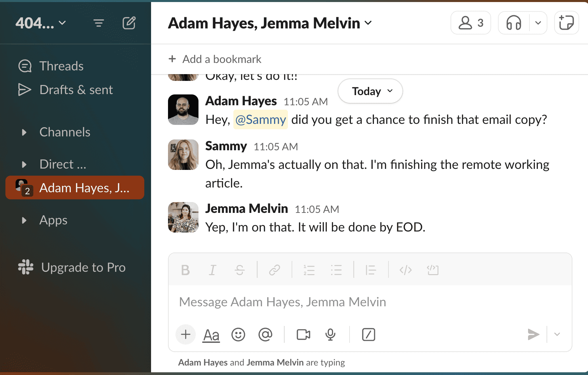This screenshot has width=588, height=375.
Task: Click the compose new message icon
Action: click(x=129, y=23)
